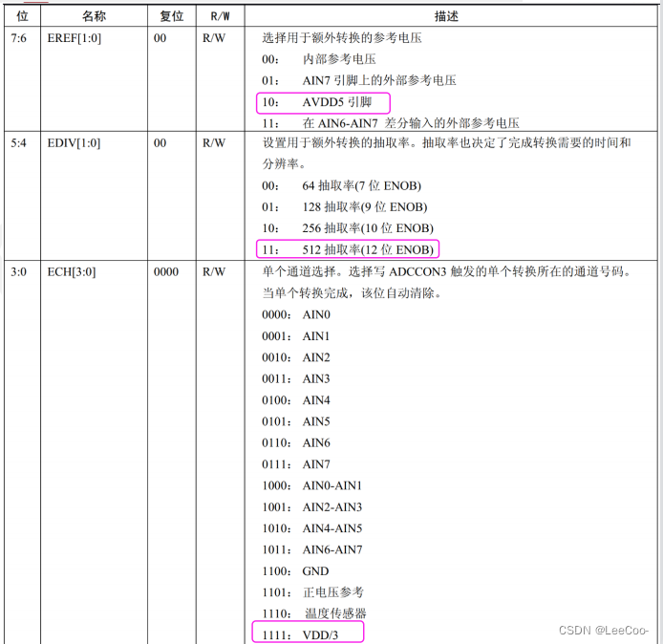
Task: Click line '10: 256 抽取率(10 位 ENOB)'
Action: tap(348, 228)
